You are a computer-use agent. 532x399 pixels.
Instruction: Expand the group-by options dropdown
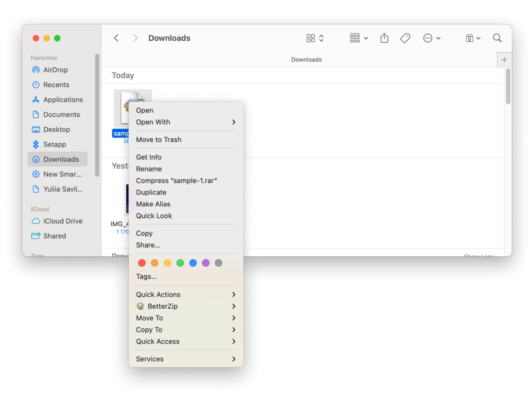359,38
